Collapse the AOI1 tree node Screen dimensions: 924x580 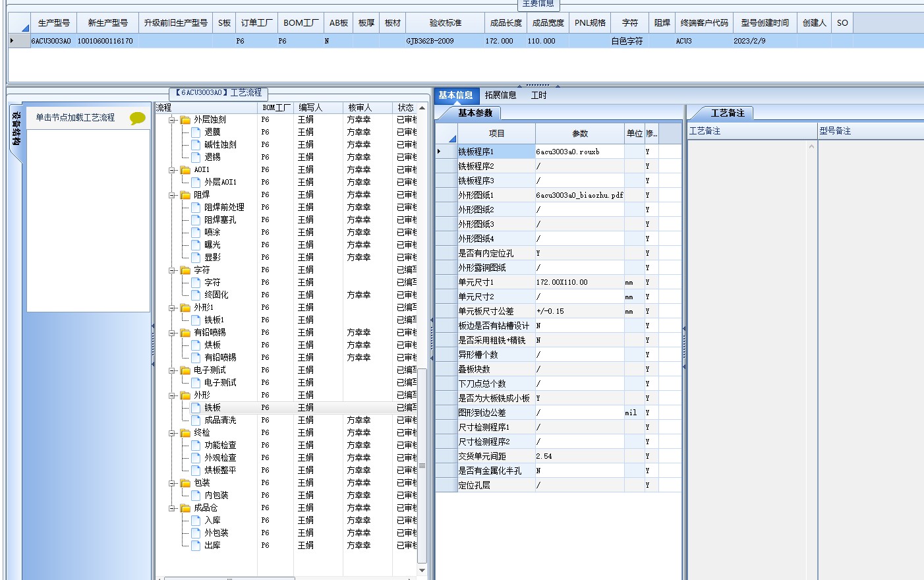pyautogui.click(x=172, y=170)
